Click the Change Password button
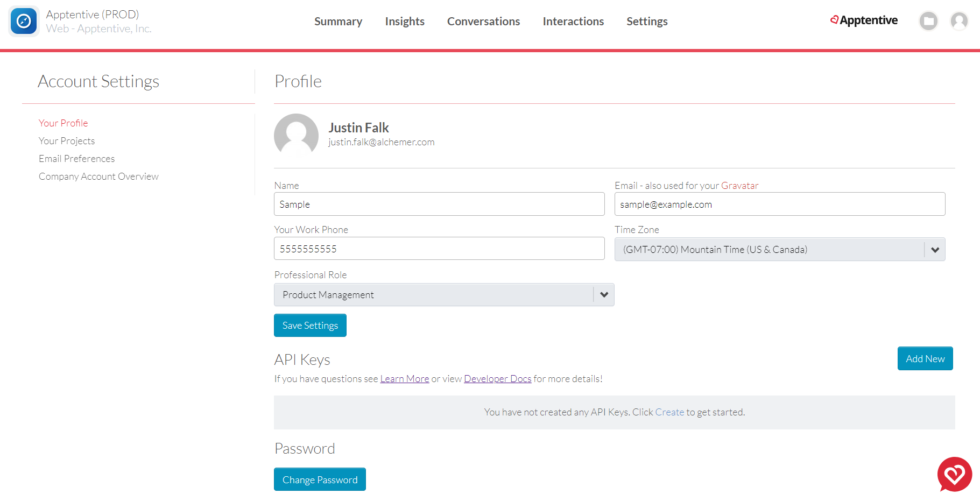The image size is (980, 494). click(320, 479)
